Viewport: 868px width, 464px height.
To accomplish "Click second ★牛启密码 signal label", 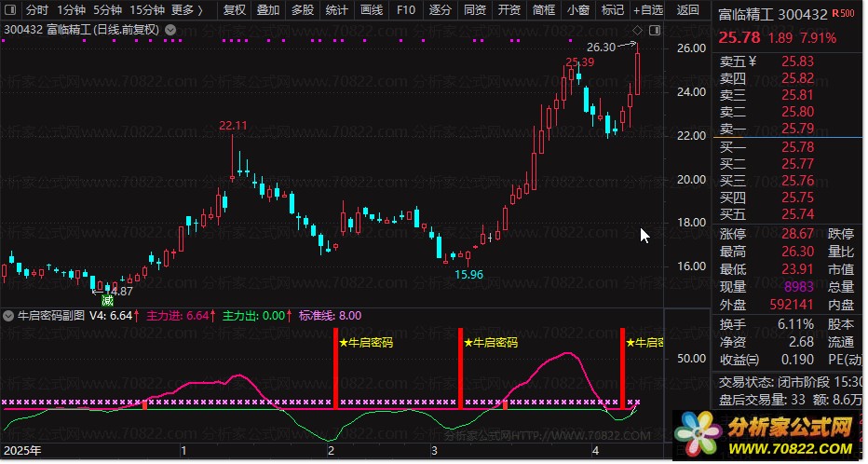I will click(491, 343).
